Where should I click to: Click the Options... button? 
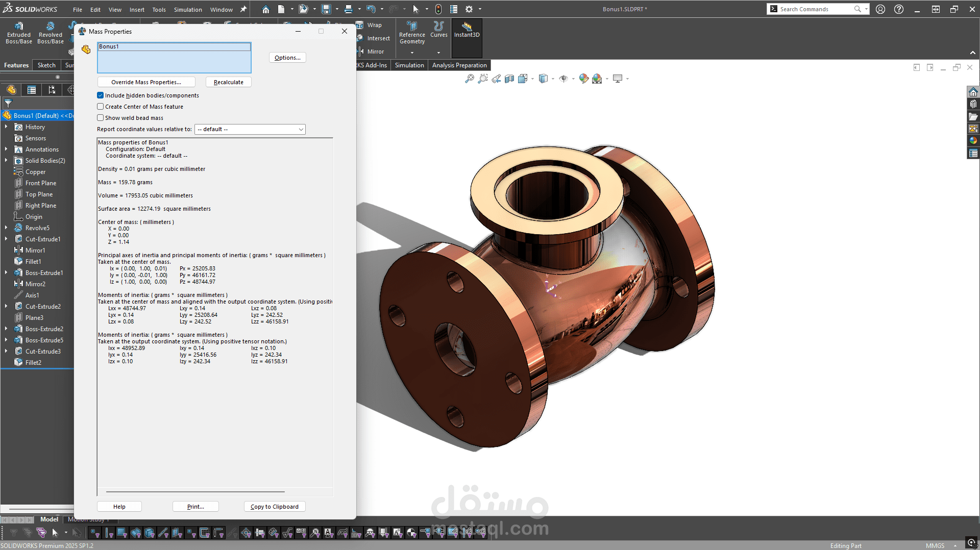287,58
